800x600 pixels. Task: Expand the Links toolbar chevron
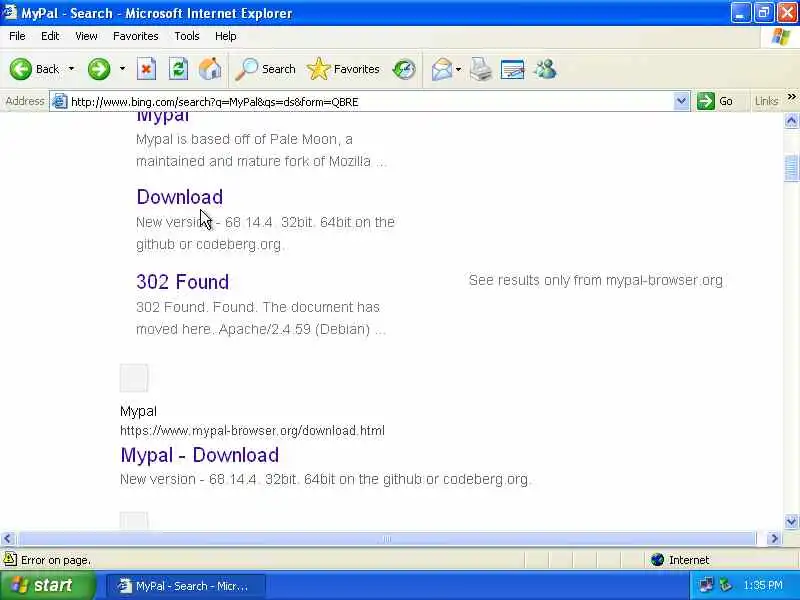[791, 97]
